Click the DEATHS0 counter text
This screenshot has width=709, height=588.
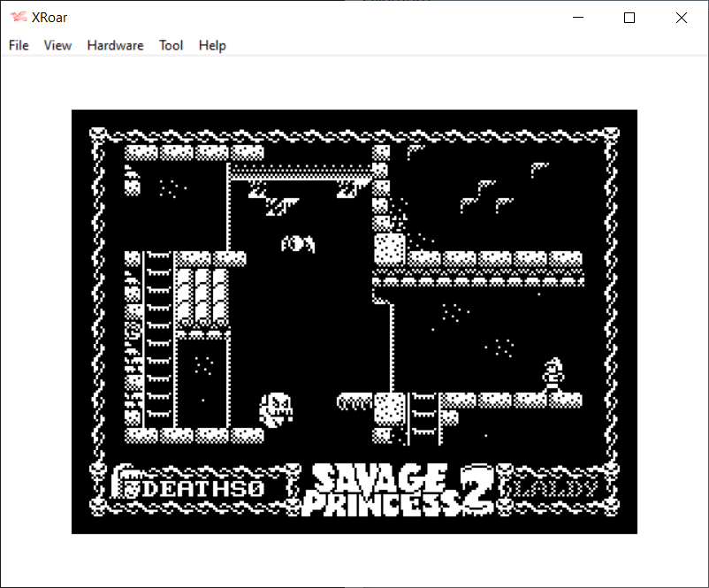(203, 488)
